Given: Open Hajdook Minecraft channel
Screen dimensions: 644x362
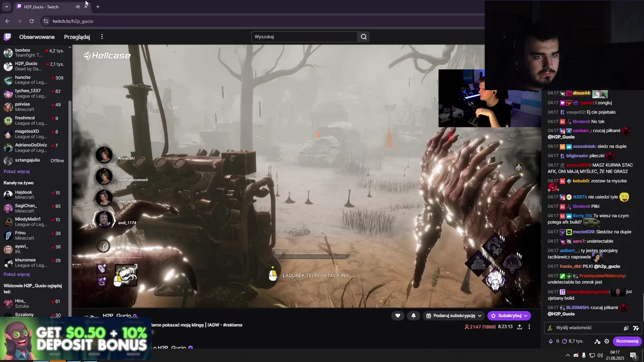Looking at the screenshot, I should (x=34, y=195).
